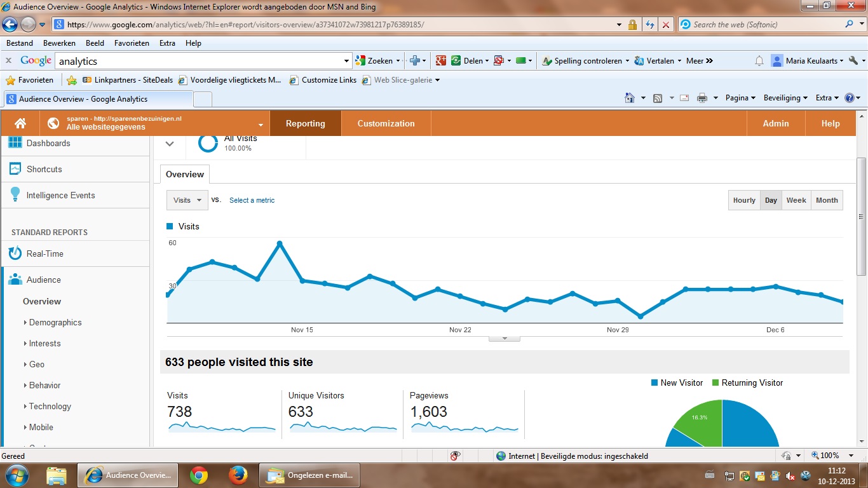Image resolution: width=868 pixels, height=488 pixels.
Task: Click the green Returning Visitor pie slice
Action: 701,421
